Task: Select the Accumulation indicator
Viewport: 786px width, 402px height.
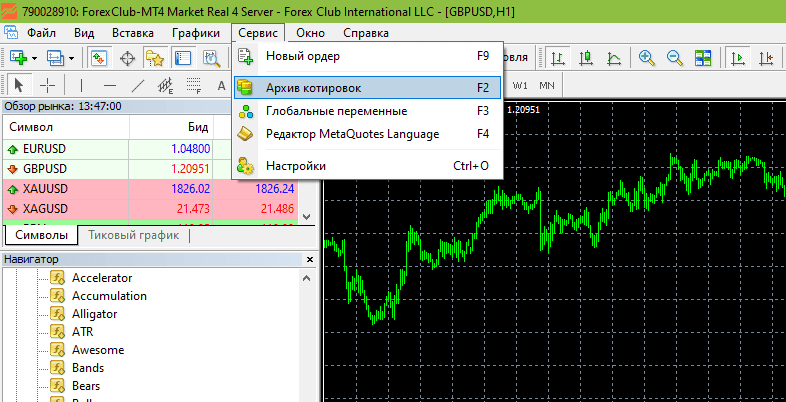Action: click(x=109, y=296)
